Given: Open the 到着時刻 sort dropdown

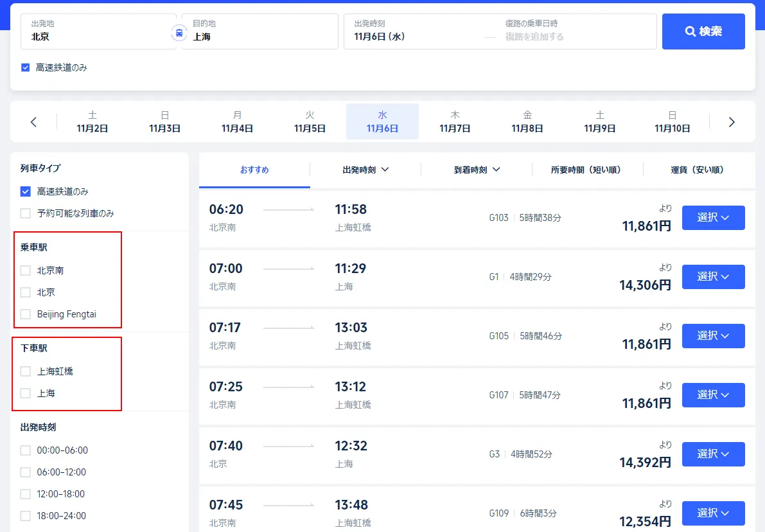Looking at the screenshot, I should pos(477,170).
